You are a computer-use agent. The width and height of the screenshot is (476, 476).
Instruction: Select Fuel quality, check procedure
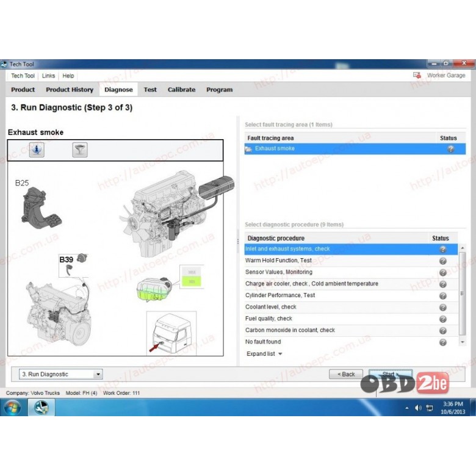coord(351,319)
